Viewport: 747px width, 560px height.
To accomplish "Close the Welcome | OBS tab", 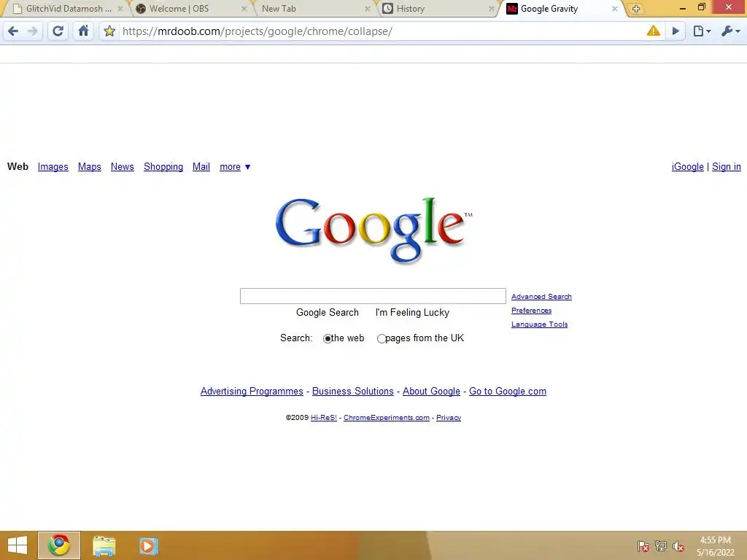I will tap(244, 9).
